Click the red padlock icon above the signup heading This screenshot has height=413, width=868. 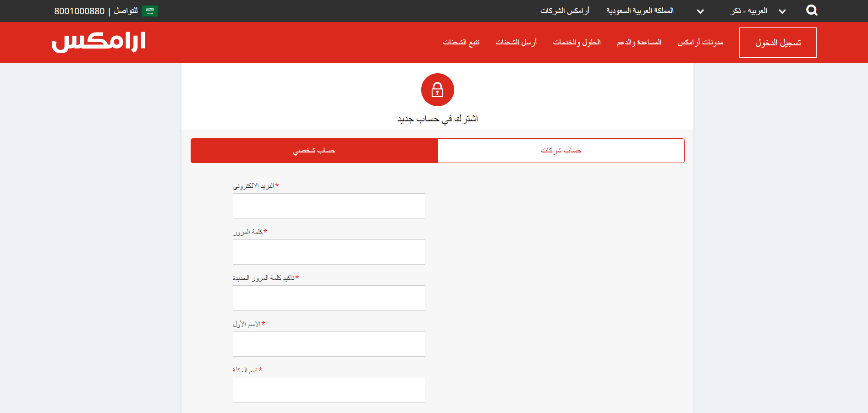[437, 90]
